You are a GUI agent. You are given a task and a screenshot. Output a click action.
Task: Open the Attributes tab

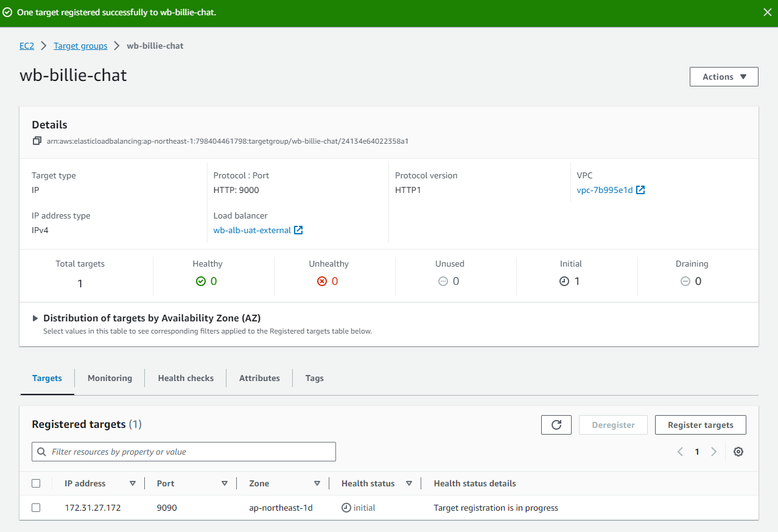(259, 378)
